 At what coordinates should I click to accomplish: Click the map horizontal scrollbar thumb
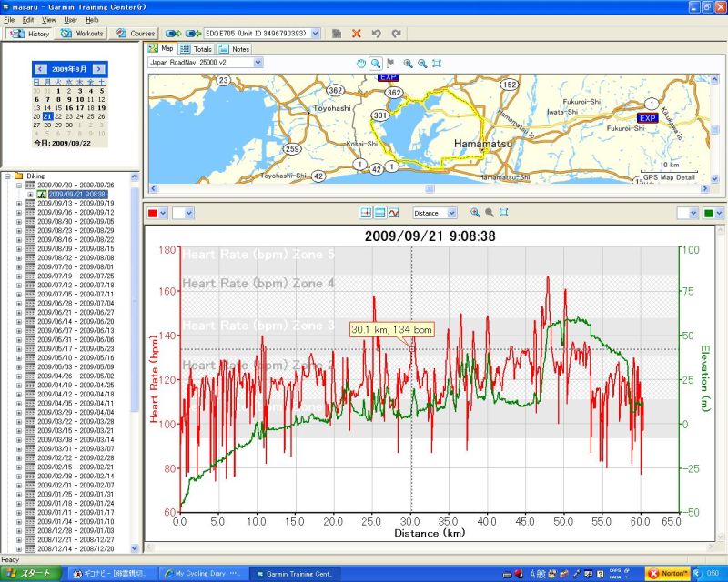(x=430, y=188)
